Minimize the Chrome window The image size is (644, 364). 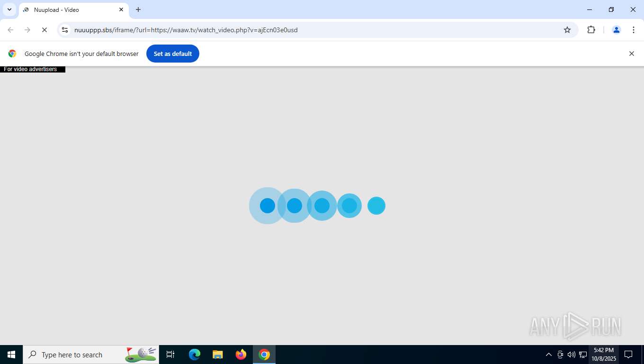coord(590,9)
